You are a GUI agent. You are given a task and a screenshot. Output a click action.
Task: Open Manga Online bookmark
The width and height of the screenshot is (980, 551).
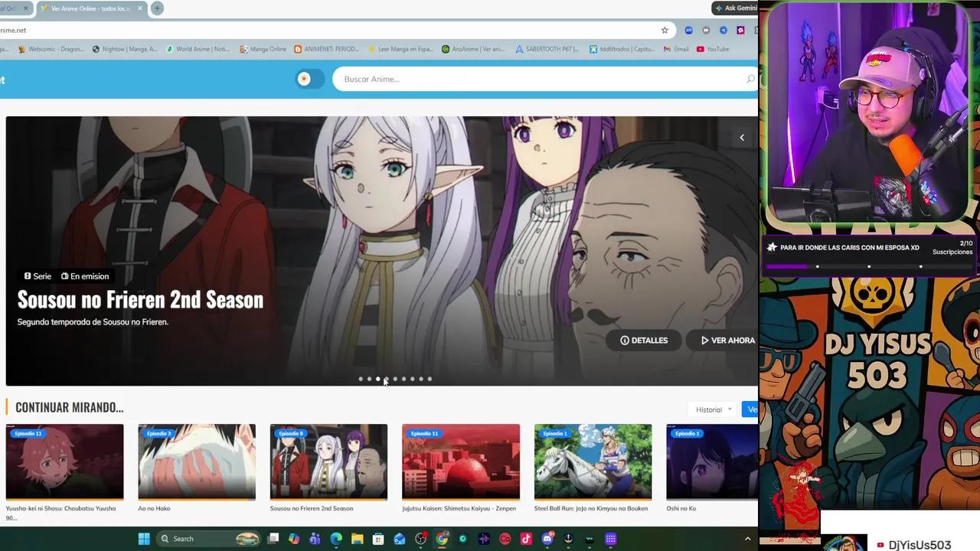[263, 49]
